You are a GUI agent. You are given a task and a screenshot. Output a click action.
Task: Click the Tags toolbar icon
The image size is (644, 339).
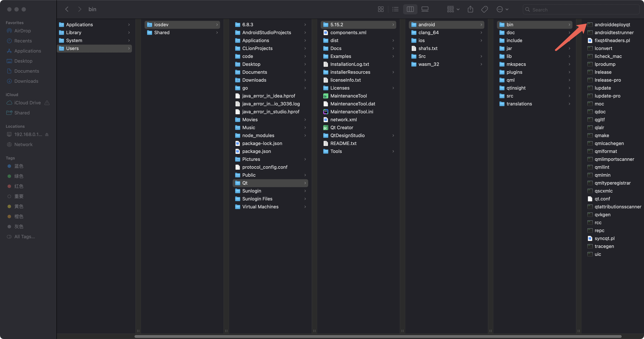[x=484, y=10]
